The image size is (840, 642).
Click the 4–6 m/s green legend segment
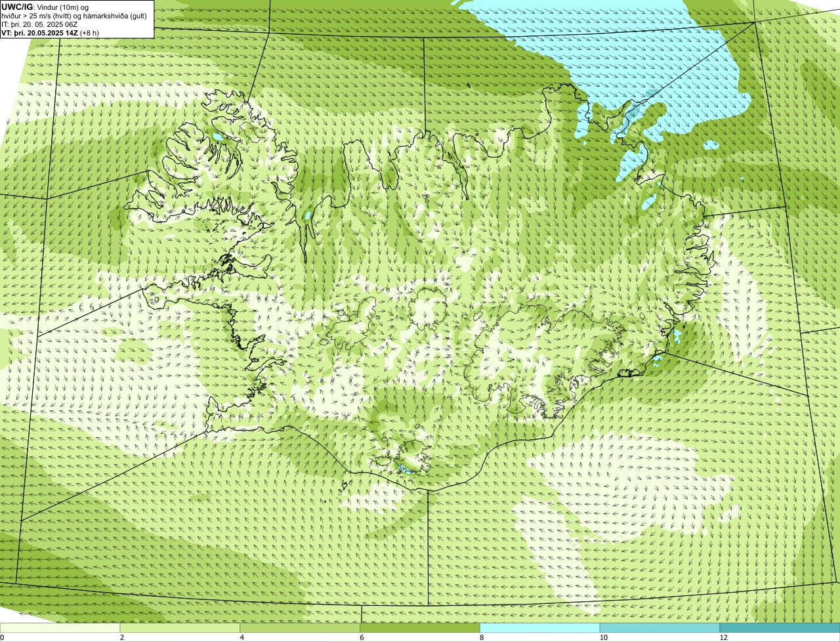point(300,628)
